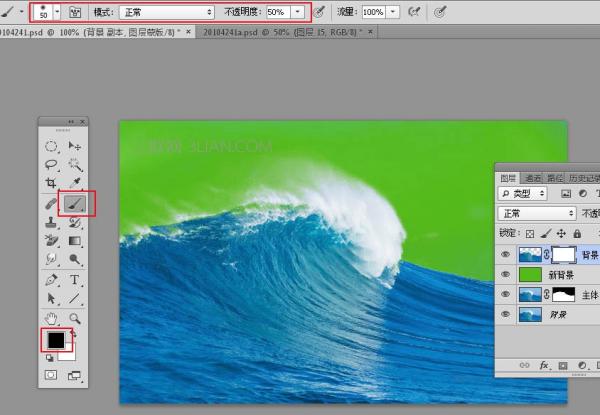Open the 不透明度 opacity slider arrow
600x415 pixels.
click(297, 12)
